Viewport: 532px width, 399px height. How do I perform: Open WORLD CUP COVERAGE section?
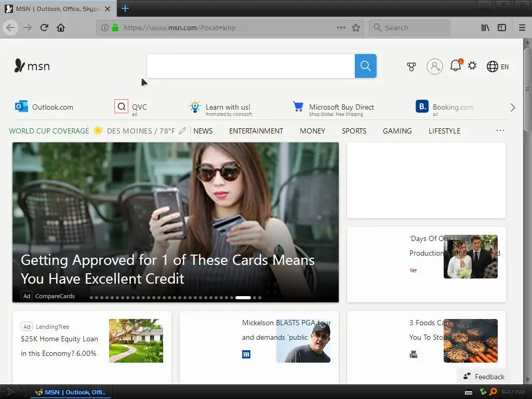coord(49,131)
